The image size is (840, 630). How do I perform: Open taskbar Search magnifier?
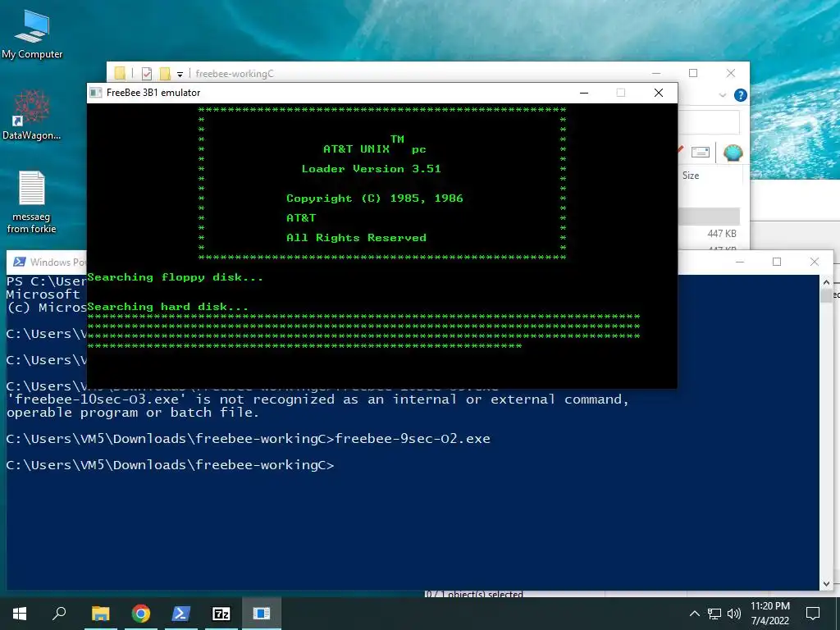click(x=59, y=614)
